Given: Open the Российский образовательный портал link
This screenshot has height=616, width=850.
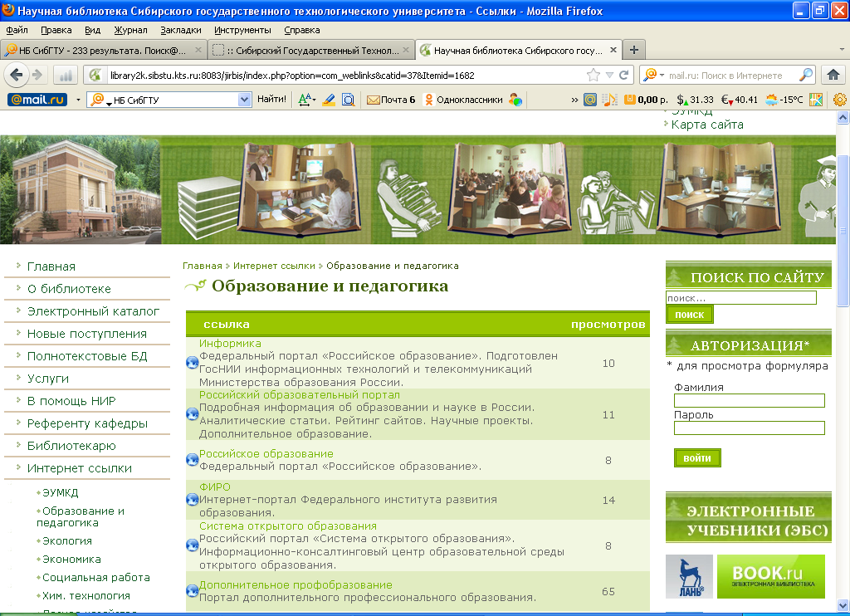Looking at the screenshot, I should click(x=299, y=395).
